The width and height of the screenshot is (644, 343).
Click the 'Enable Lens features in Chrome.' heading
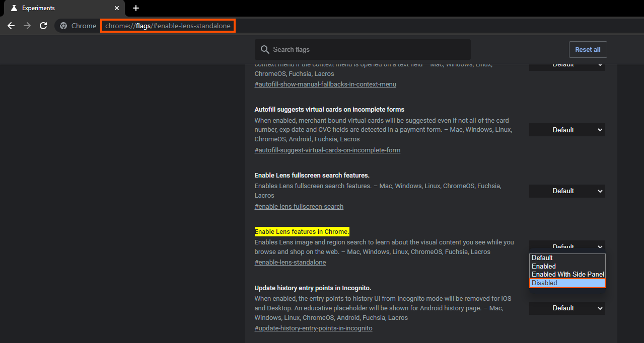[302, 231]
